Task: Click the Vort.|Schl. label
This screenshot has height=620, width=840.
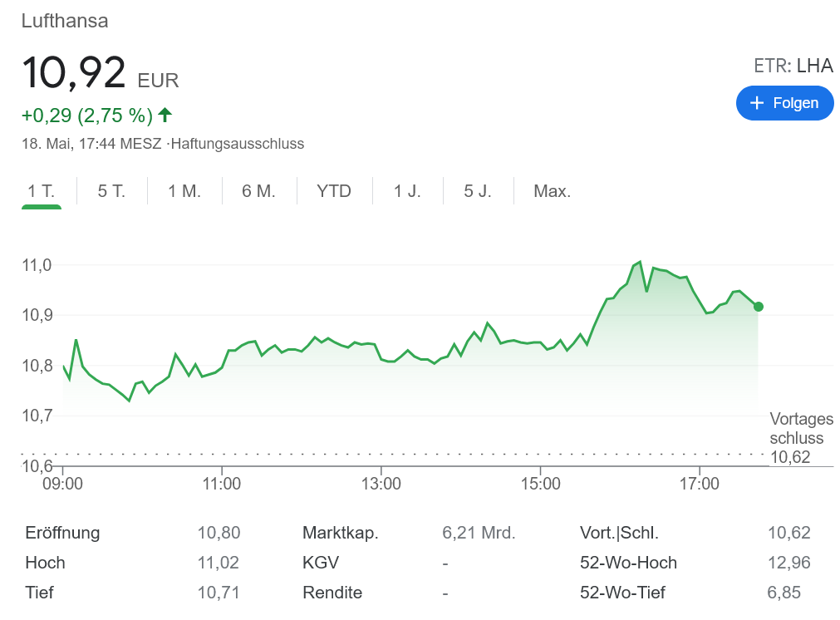Action: pos(619,533)
